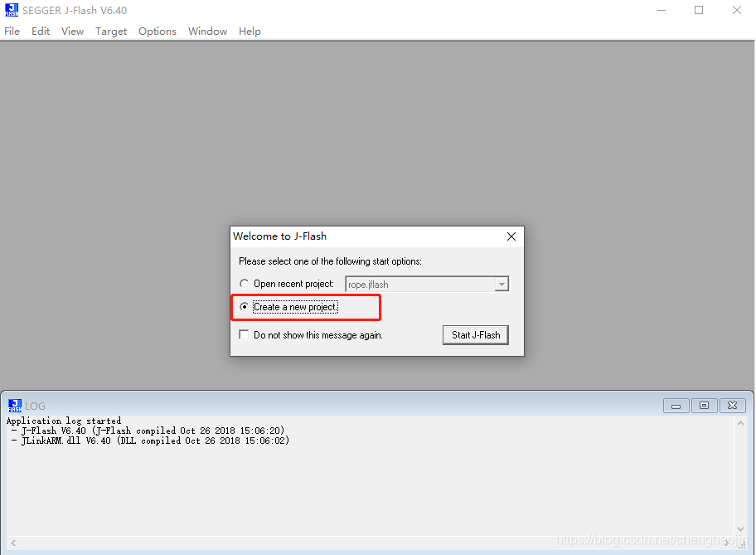Click LOG scrollbar down arrow
The width and height of the screenshot is (756, 555).
[740, 529]
